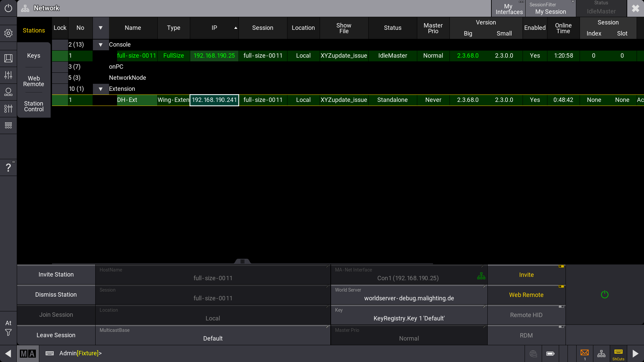644x362 pixels.
Task: Enable the Remote HID toggle
Action: click(526, 315)
